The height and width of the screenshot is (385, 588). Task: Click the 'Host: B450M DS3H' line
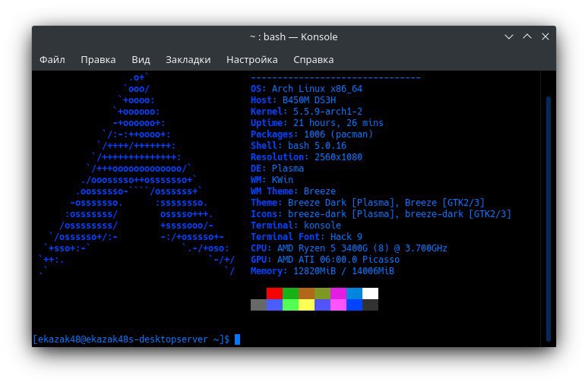pos(293,100)
